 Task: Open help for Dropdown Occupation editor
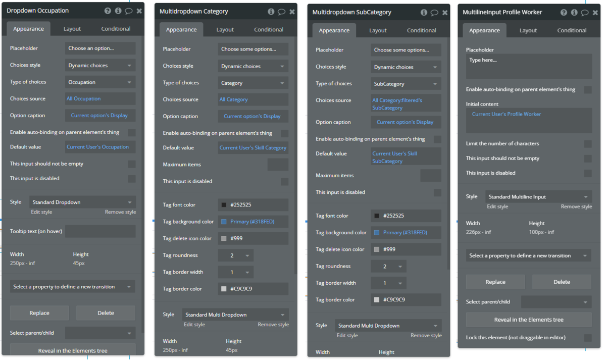point(108,11)
